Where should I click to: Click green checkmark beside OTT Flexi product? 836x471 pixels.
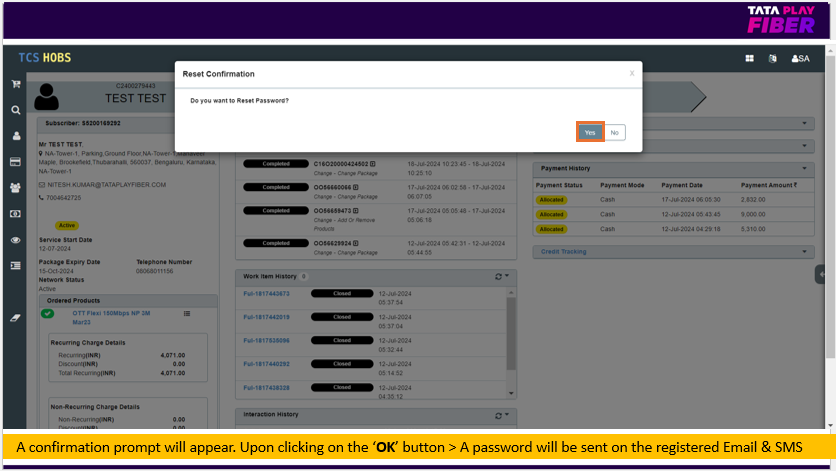[47, 314]
